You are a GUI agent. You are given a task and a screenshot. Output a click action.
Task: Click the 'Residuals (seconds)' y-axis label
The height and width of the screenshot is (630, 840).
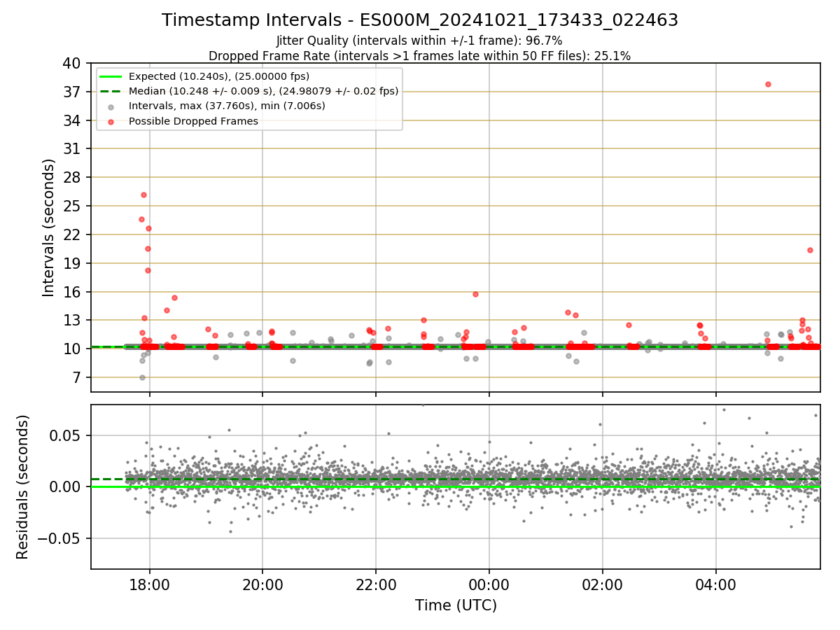click(23, 486)
